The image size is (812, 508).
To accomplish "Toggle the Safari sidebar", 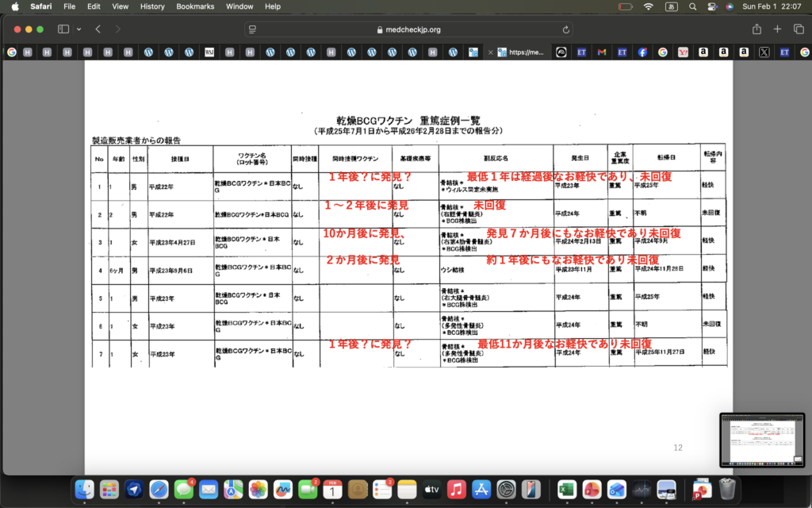I will [63, 29].
